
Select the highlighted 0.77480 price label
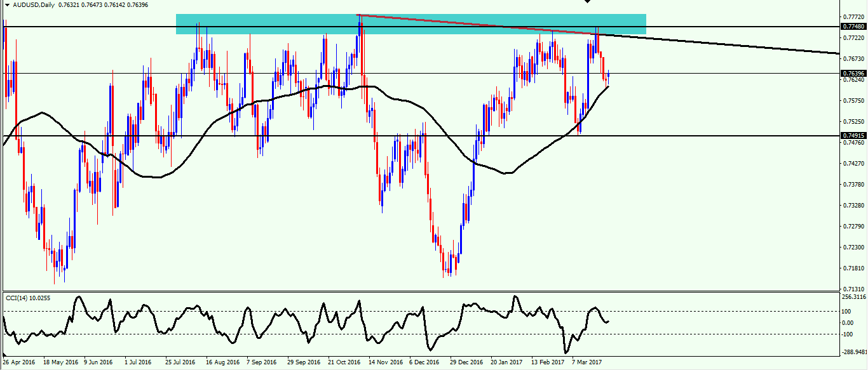click(x=852, y=27)
